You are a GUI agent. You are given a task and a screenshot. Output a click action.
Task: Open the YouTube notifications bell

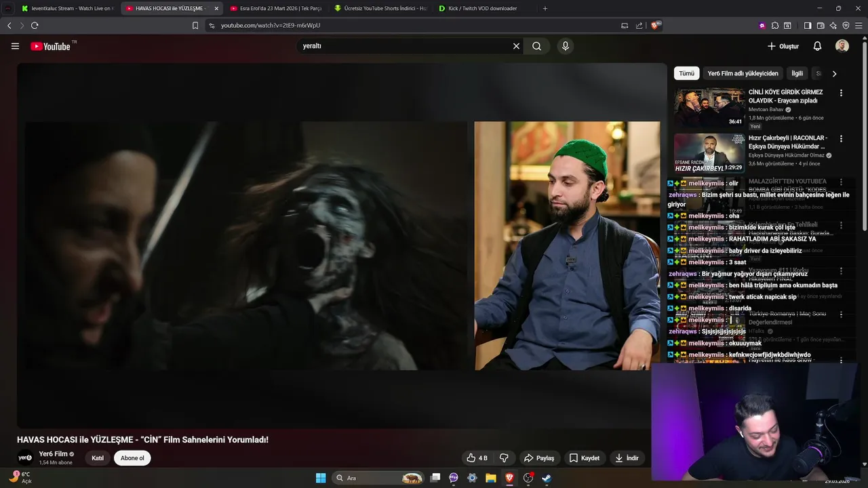tap(817, 46)
